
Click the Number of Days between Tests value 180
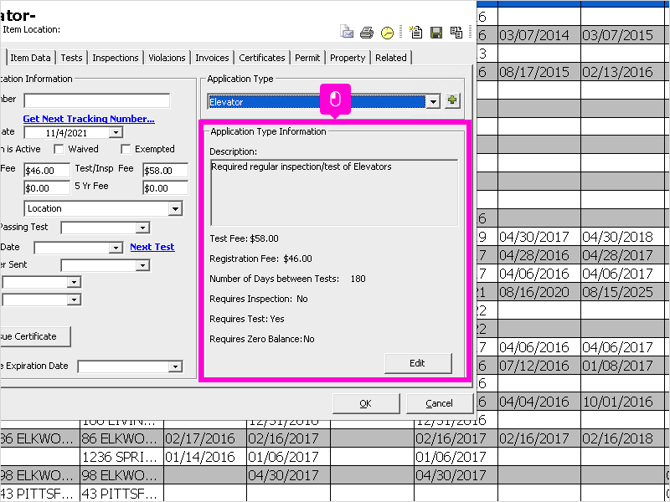tap(358, 279)
